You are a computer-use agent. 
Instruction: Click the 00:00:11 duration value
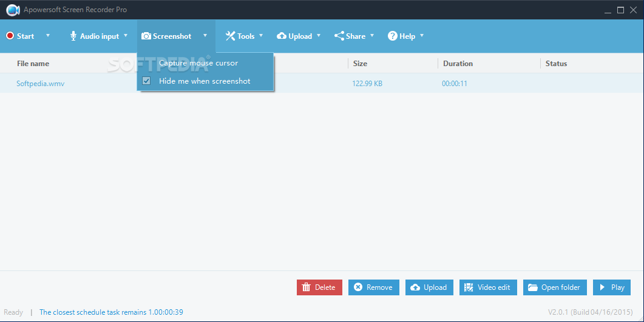pyautogui.click(x=454, y=83)
